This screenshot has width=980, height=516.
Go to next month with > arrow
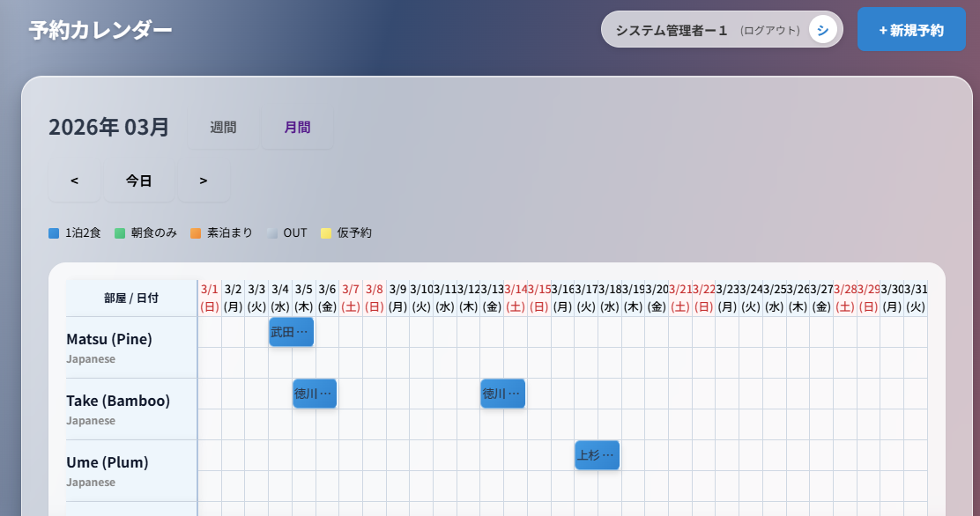click(x=204, y=181)
